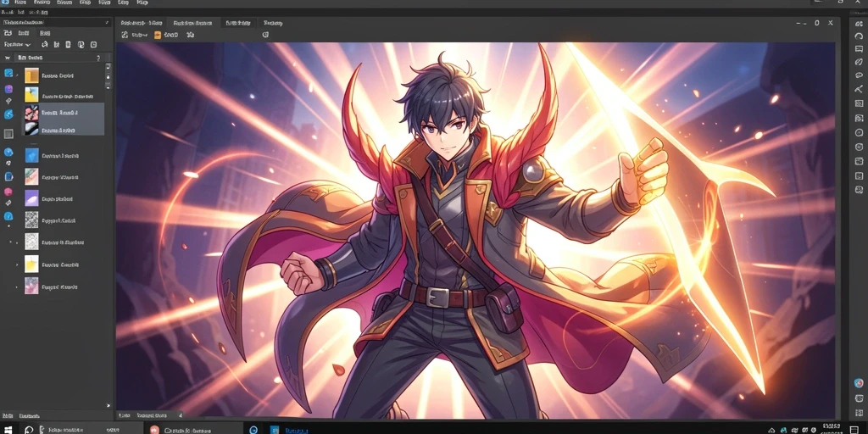Viewport: 868px width, 434px height.
Task: Select the binoculars icon atop right toolbar
Action: click(859, 22)
